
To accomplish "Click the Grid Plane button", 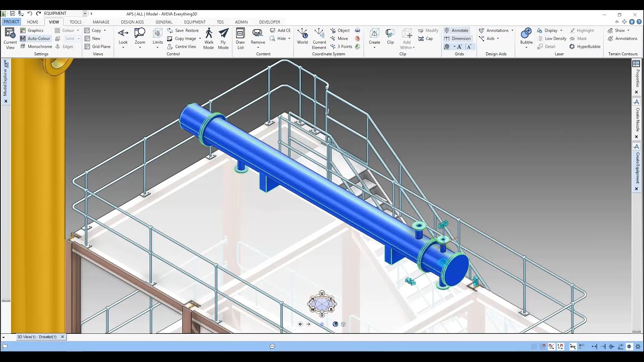I will pos(97,47).
